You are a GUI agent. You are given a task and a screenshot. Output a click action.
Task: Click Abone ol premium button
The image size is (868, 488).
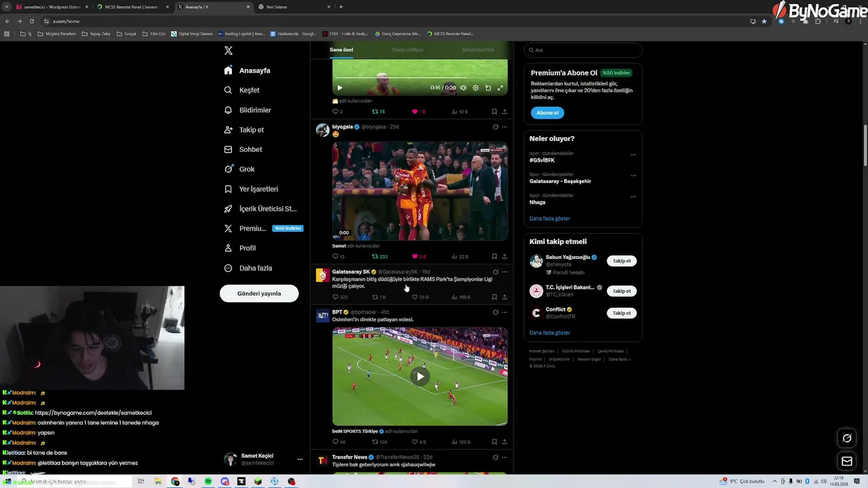547,113
